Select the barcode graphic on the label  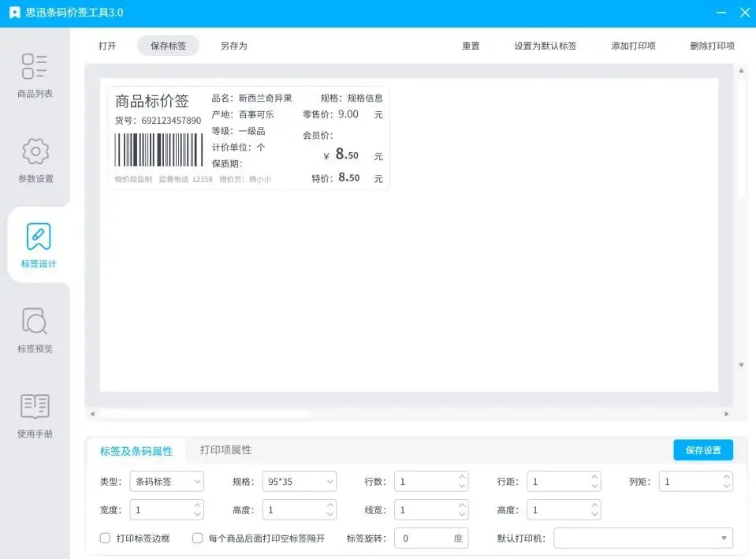158,150
